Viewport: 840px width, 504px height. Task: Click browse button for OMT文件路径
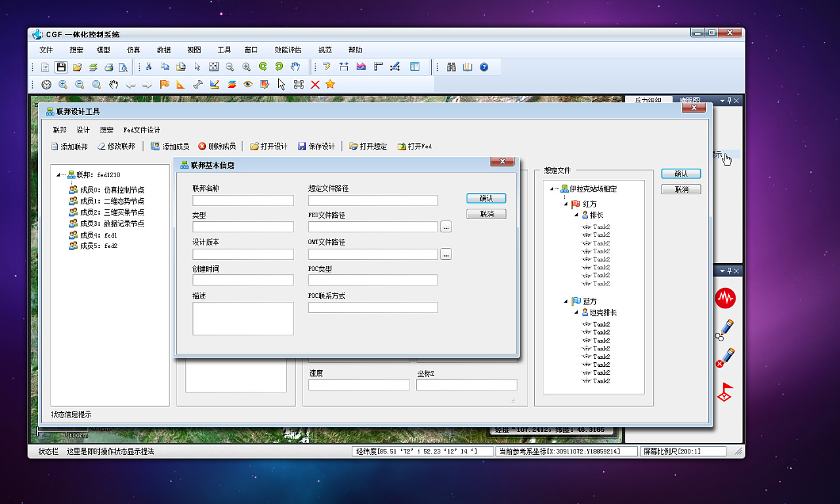446,254
